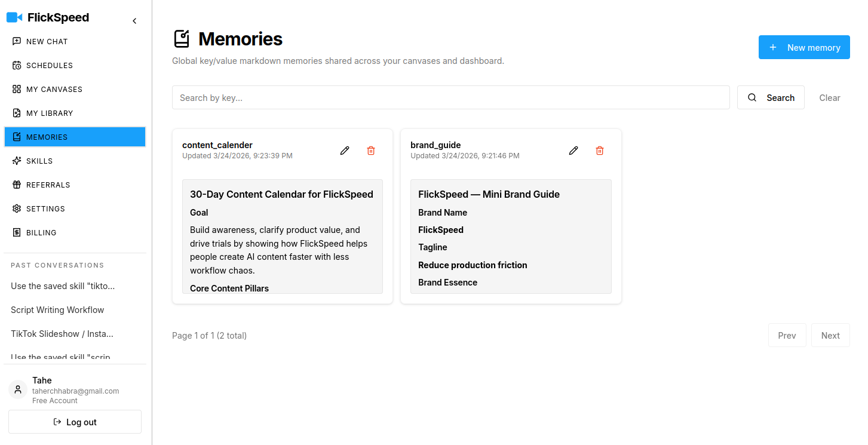The width and height of the screenshot is (868, 445).
Task: Click the Skills sparkle icon
Action: point(17,161)
